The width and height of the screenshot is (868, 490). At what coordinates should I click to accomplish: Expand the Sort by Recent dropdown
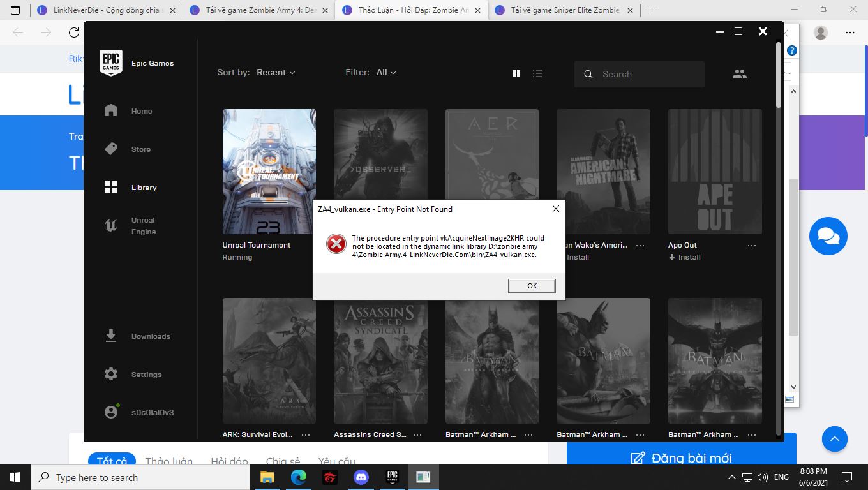(276, 73)
